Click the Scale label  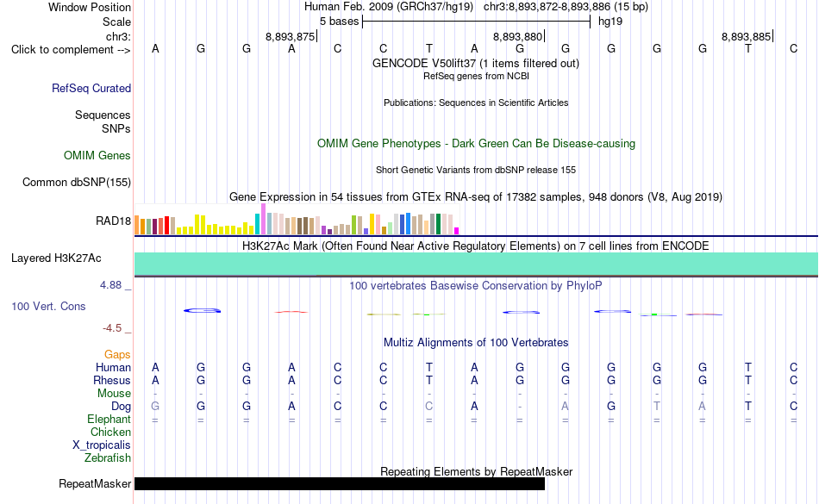(116, 22)
